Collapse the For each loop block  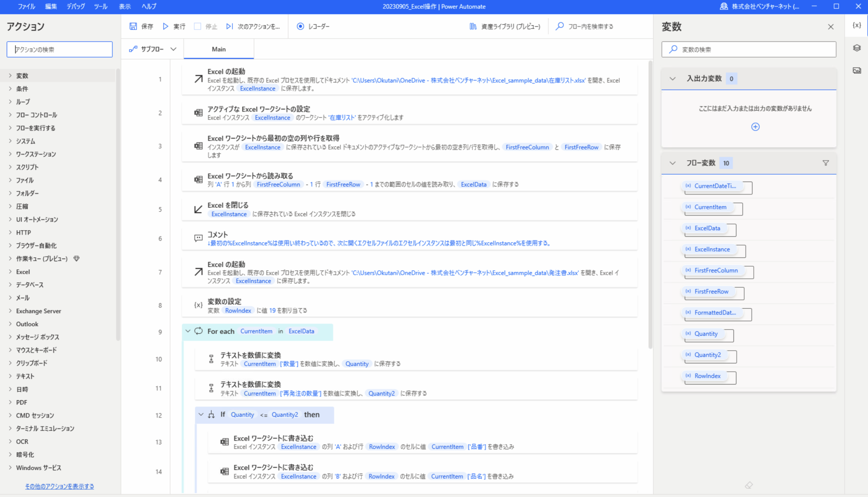188,331
